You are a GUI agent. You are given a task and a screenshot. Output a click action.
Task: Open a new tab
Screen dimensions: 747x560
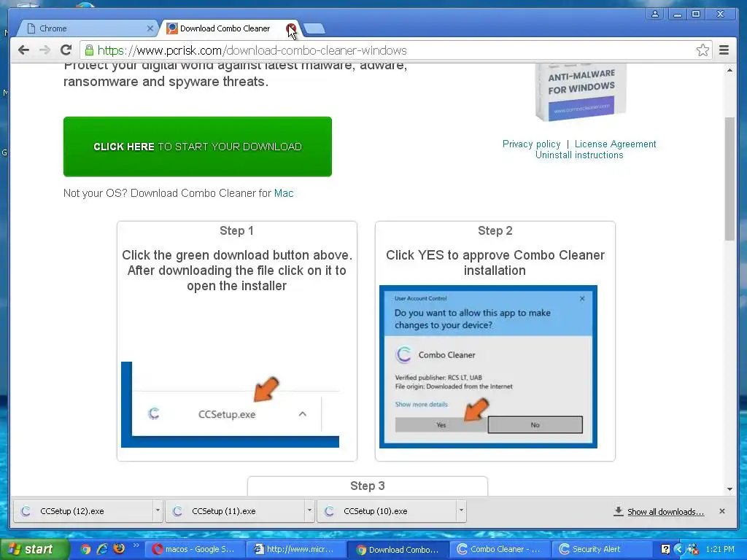click(x=314, y=29)
